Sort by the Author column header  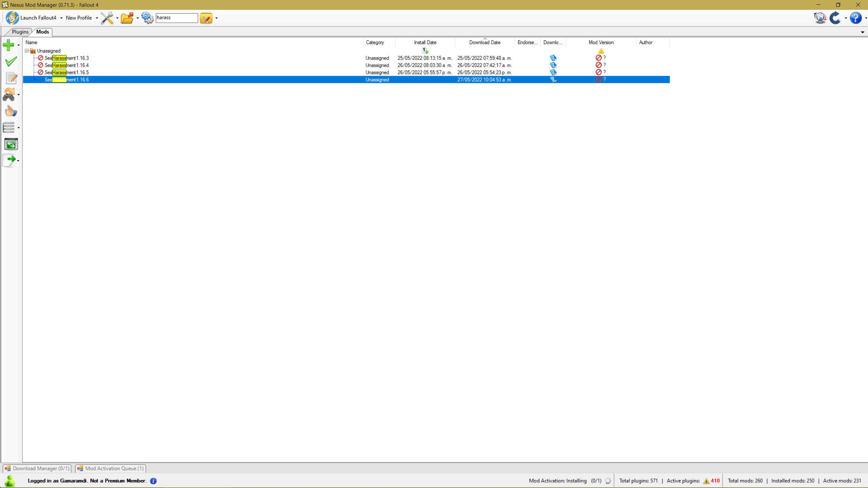(x=653, y=42)
